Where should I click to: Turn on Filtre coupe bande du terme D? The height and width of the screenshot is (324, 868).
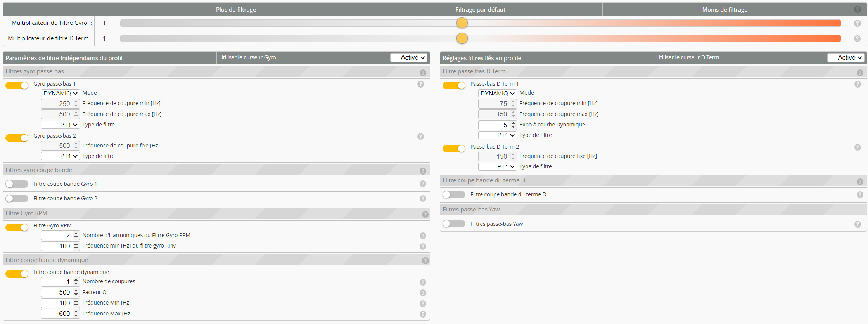pos(454,195)
